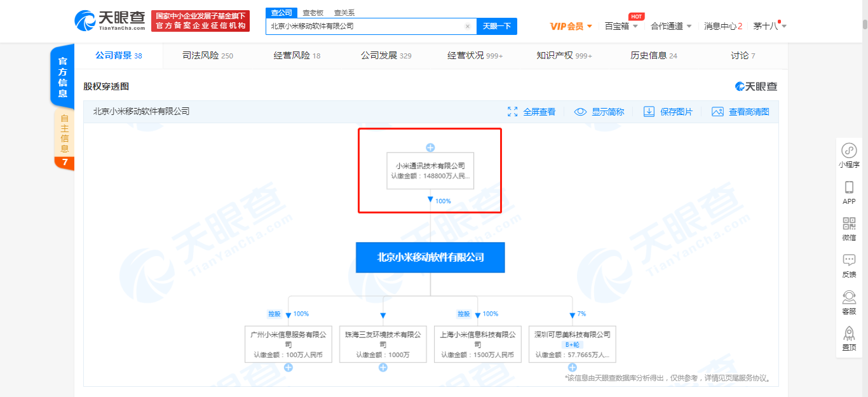This screenshot has height=397, width=868.
Task: Click the APP phone icon in sidebar
Action: [849, 187]
